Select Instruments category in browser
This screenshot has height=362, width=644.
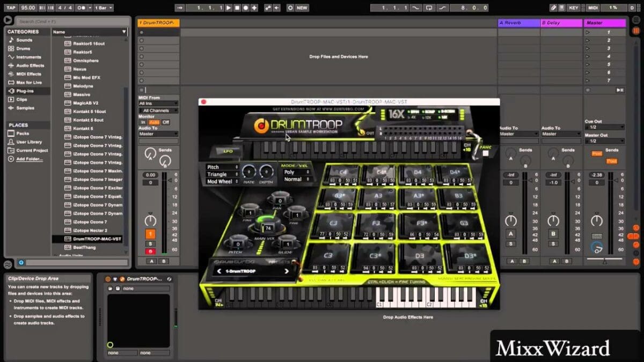point(28,57)
